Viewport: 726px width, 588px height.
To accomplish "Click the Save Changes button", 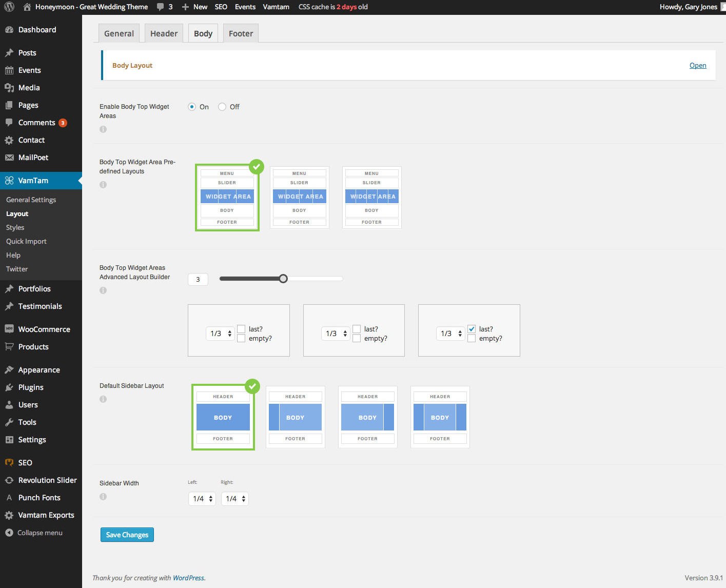I will [127, 535].
